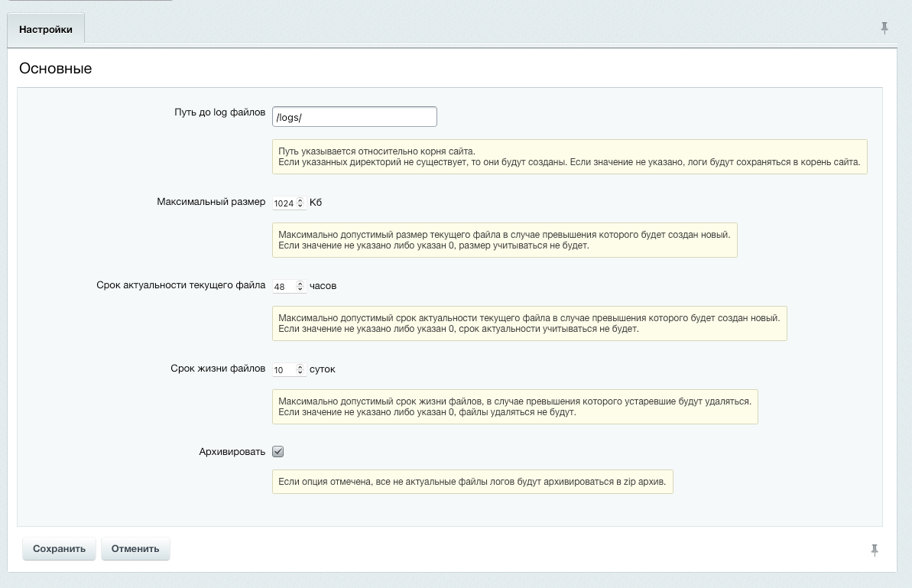The height and width of the screenshot is (588, 912).
Task: Increase Срок жизни файлов by one day
Action: tap(300, 366)
